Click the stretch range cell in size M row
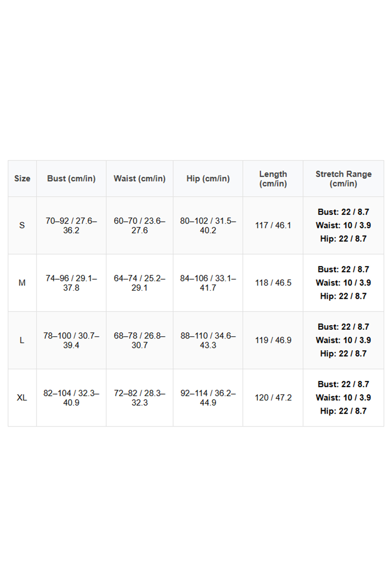Viewport: 392px width, 588px height. coord(343,283)
